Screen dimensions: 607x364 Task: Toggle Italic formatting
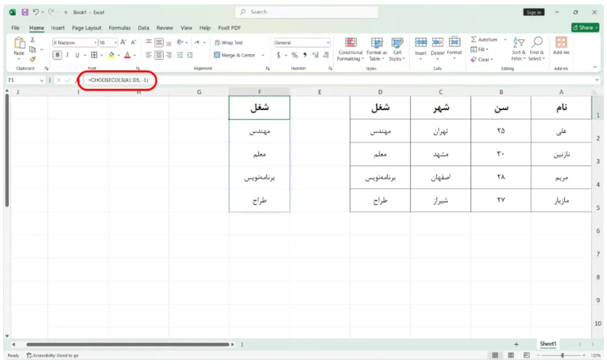point(67,55)
